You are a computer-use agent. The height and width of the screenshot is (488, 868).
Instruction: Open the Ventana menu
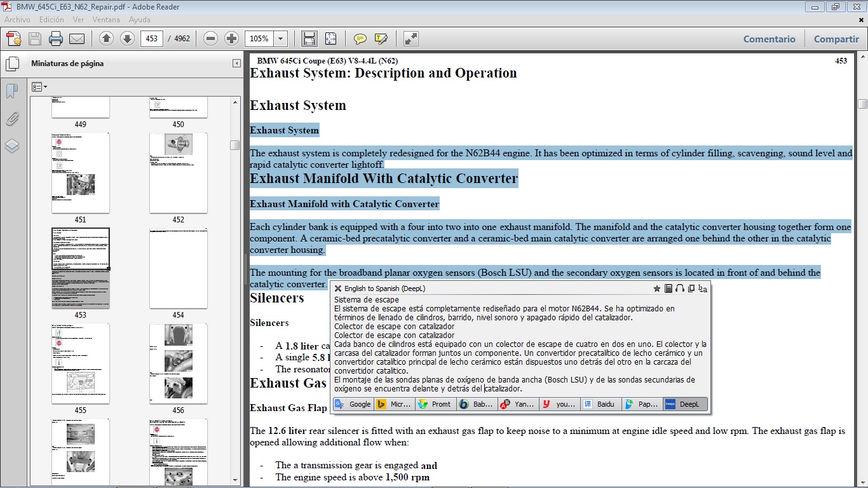[x=106, y=20]
